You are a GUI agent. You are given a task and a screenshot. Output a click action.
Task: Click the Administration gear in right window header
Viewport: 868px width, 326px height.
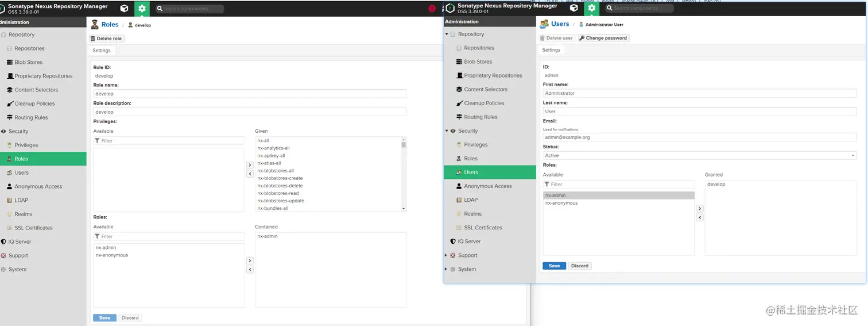(x=591, y=8)
